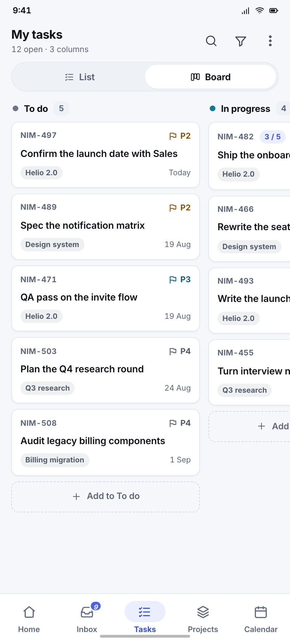Viewport: 290px width, 644px height.
Task: Open card Confirm the launch date with Sales
Action: [x=106, y=155]
